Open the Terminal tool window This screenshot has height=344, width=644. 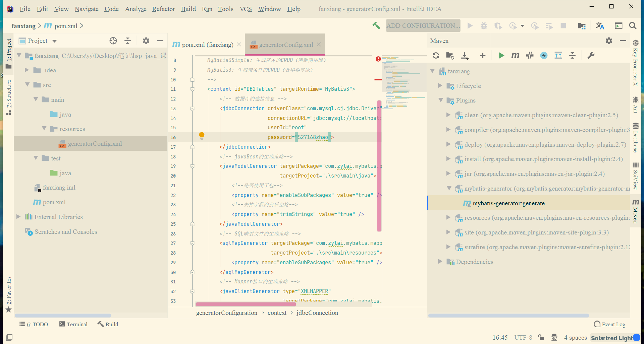[x=73, y=324]
